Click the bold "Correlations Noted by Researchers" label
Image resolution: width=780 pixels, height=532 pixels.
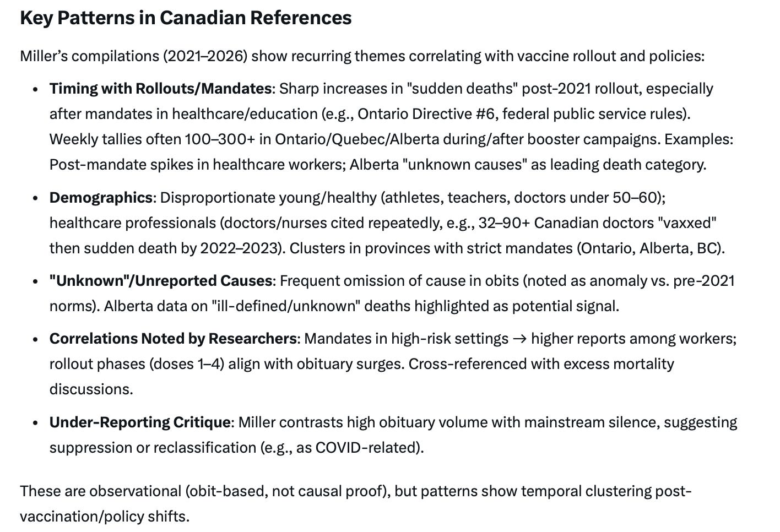click(x=173, y=339)
